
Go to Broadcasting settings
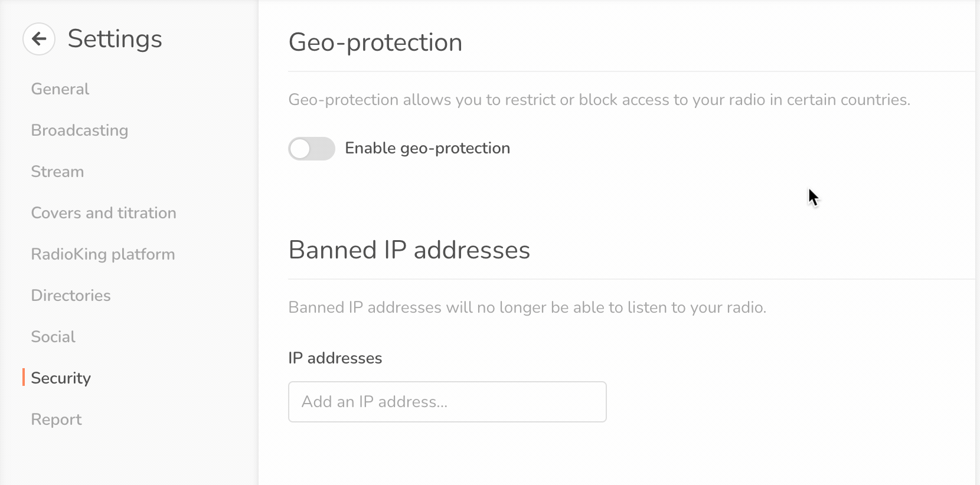tap(79, 130)
